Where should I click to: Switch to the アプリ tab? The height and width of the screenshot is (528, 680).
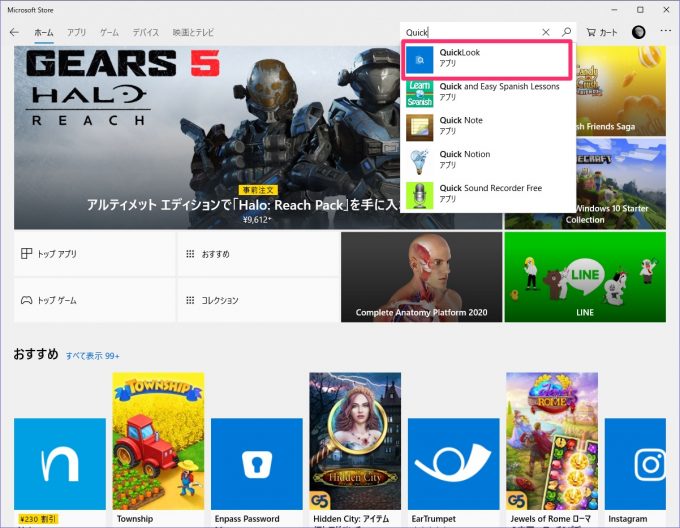click(76, 33)
